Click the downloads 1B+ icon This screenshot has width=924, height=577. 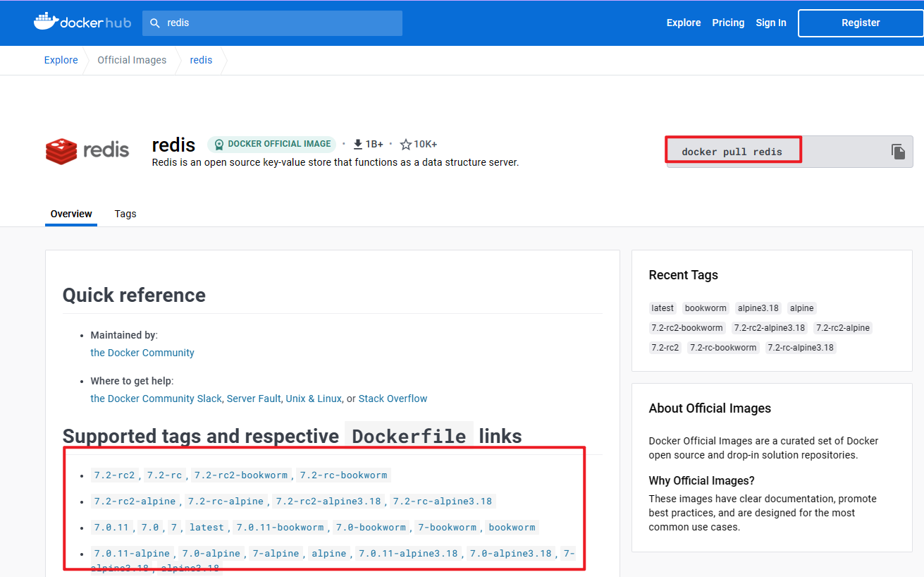coord(357,145)
